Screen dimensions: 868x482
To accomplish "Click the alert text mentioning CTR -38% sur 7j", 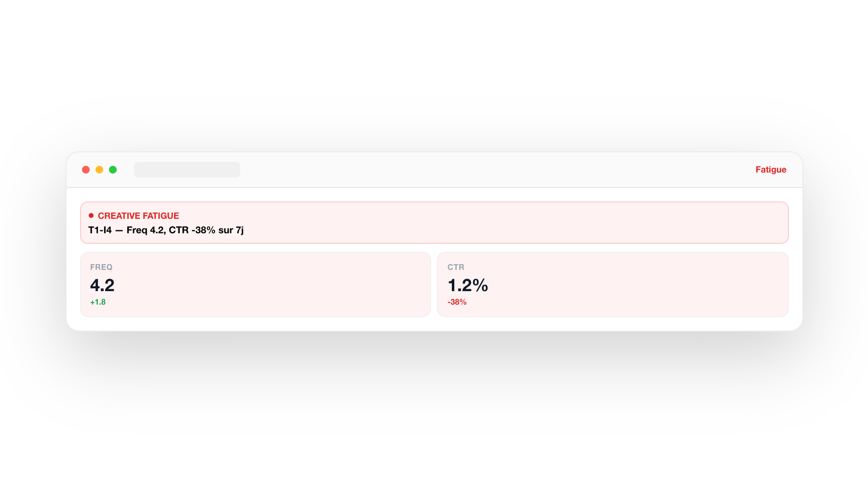I will (166, 230).
